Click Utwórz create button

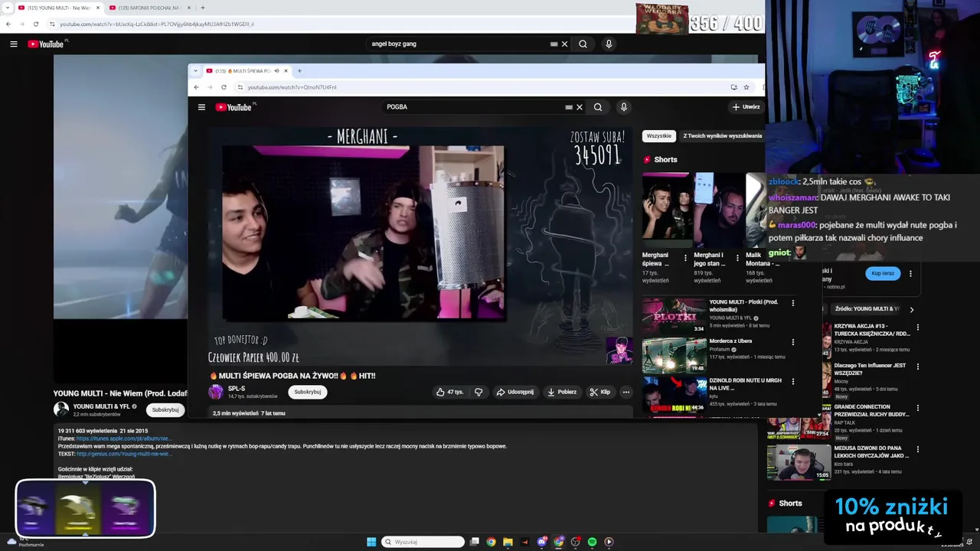pos(746,107)
